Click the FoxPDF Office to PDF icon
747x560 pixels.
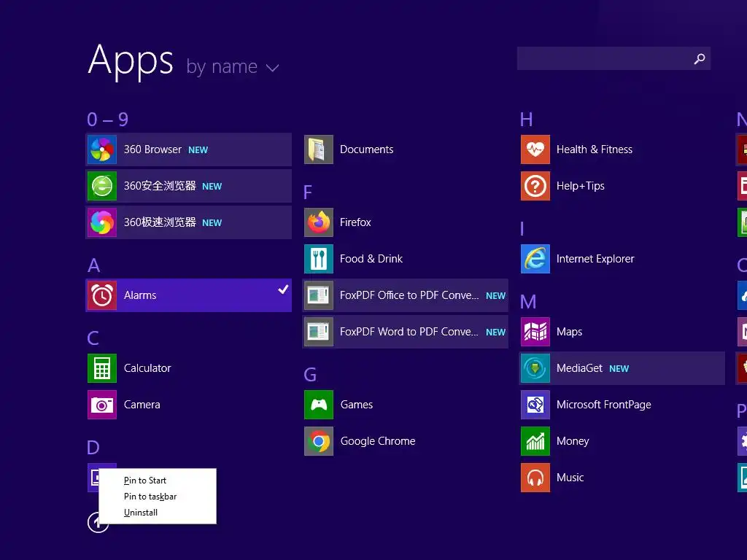(x=319, y=295)
